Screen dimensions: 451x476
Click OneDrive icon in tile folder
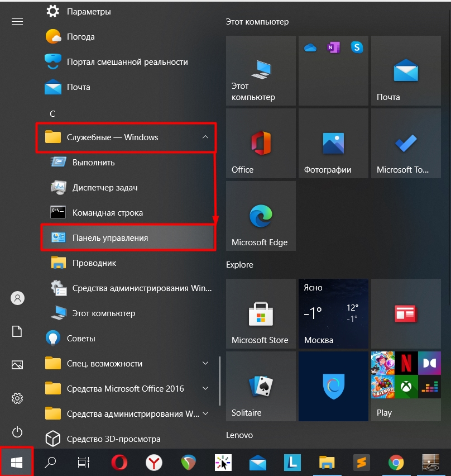pos(310,47)
